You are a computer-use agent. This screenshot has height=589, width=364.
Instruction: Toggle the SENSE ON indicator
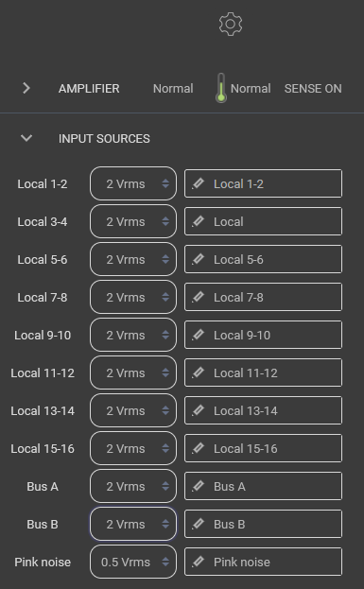click(313, 89)
